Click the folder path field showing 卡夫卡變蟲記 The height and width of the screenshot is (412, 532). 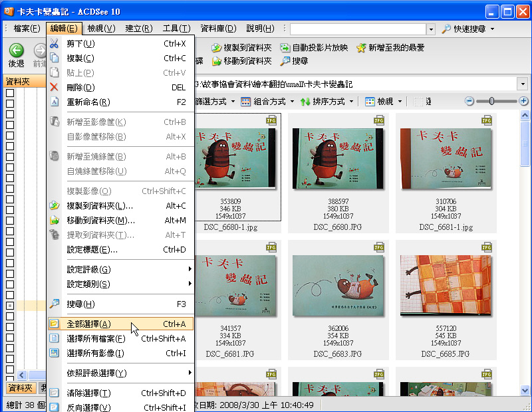click(356, 84)
